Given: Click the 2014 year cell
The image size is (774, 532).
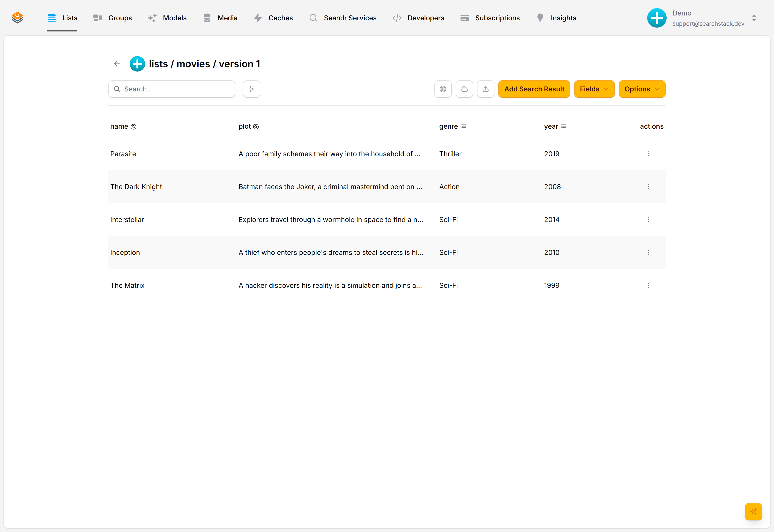Looking at the screenshot, I should click(552, 220).
